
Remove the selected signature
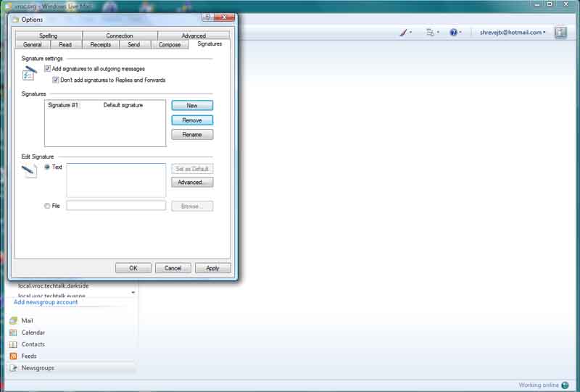point(192,120)
